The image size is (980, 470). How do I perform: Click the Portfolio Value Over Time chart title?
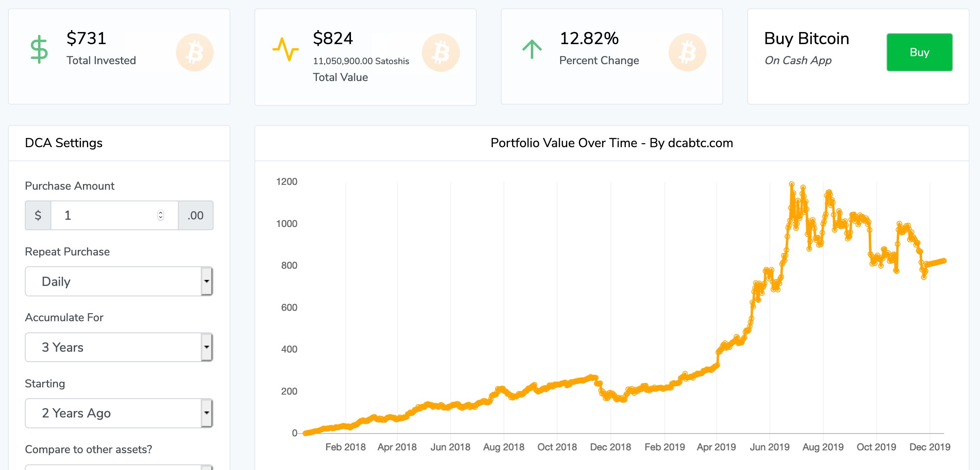coord(611,143)
